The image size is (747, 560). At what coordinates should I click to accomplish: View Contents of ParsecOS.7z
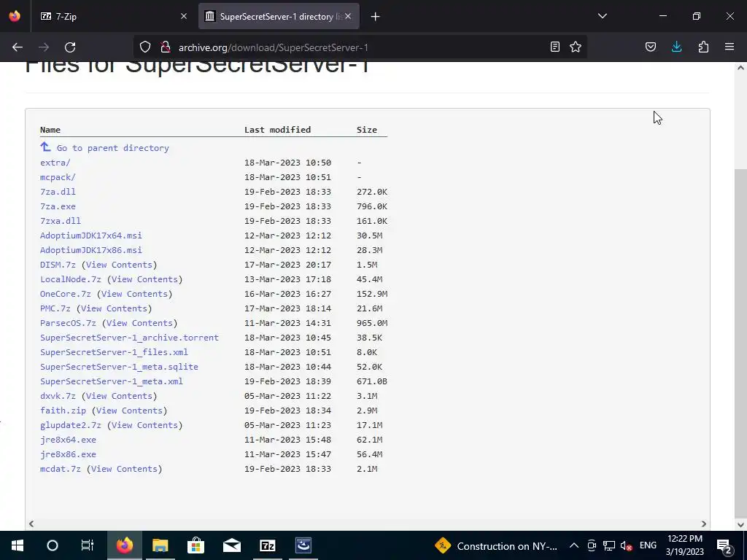(139, 323)
